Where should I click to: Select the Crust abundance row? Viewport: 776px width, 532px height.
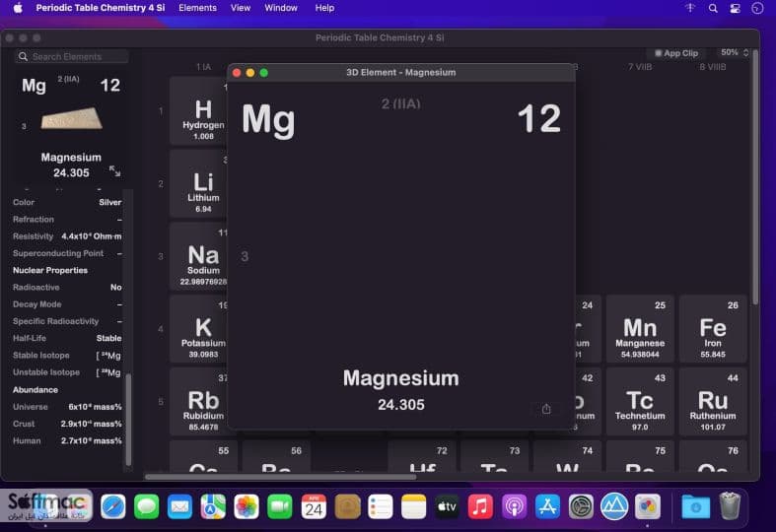(67, 424)
